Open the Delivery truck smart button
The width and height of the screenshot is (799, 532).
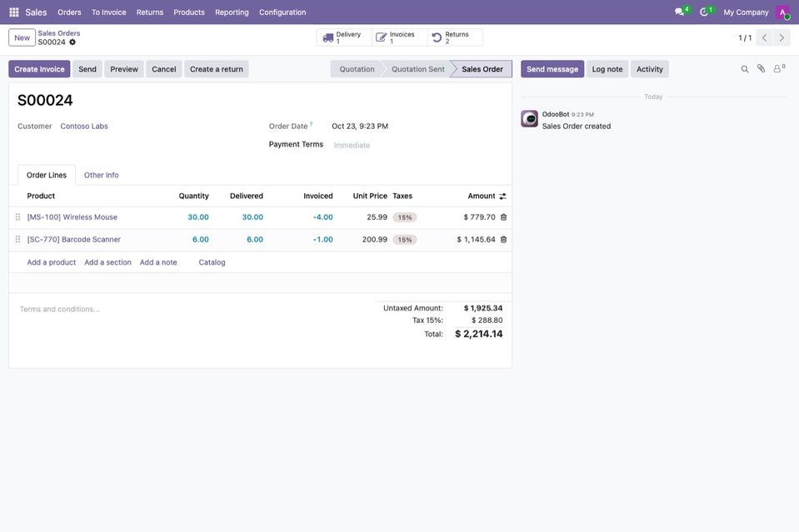coord(344,37)
